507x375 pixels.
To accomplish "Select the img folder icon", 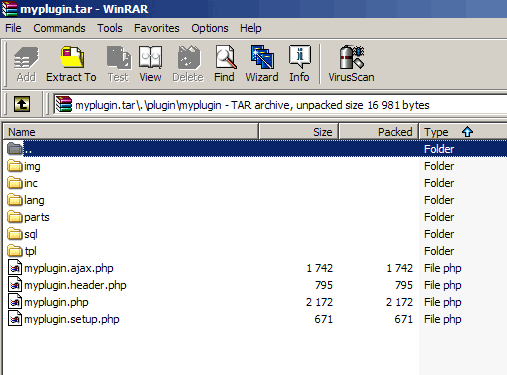I will click(x=15, y=166).
